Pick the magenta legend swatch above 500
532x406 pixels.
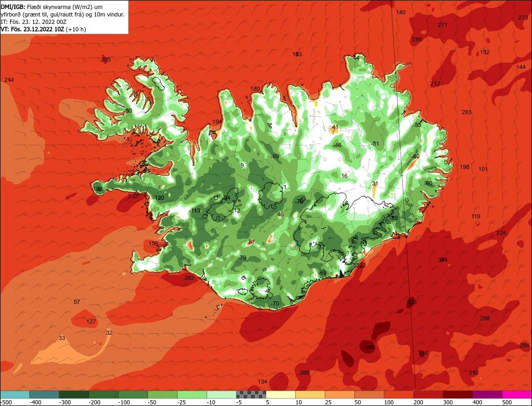(x=517, y=394)
